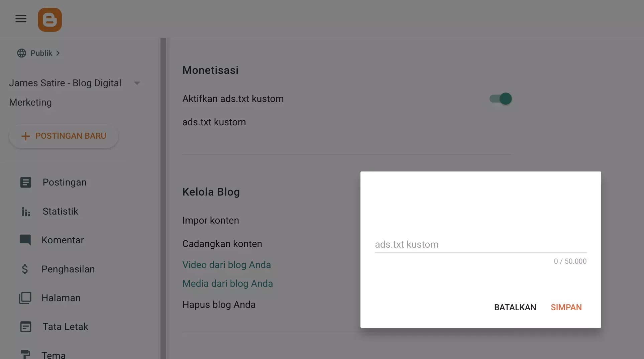The width and height of the screenshot is (644, 359).
Task: Click the globe Publik icon
Action: click(22, 53)
